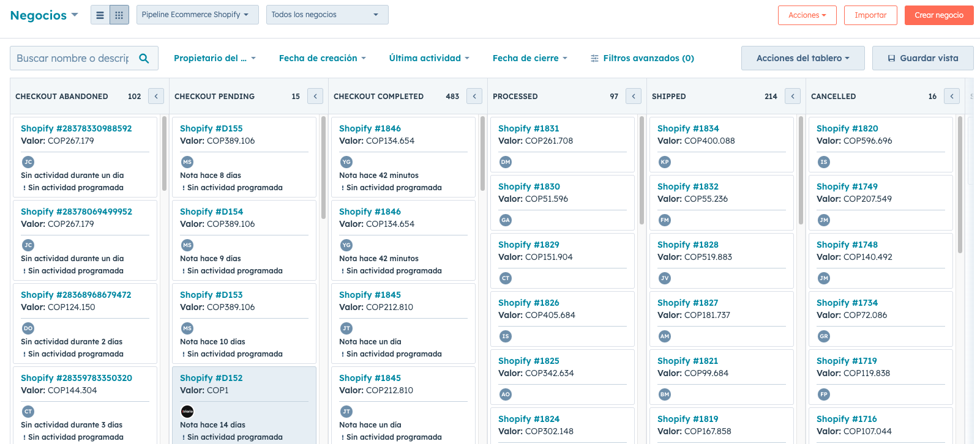This screenshot has width=980, height=444.
Task: Click SHIPPED count 214
Action: pos(771,97)
